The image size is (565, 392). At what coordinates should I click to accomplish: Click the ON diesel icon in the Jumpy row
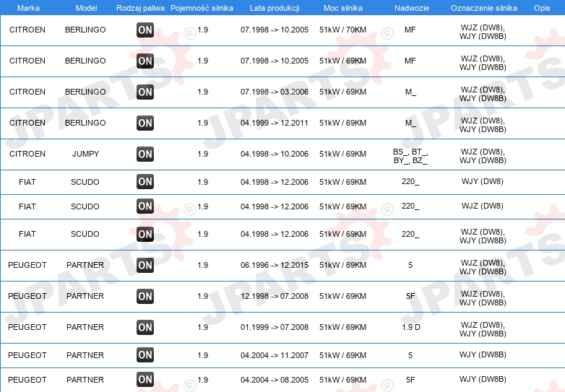click(x=145, y=154)
